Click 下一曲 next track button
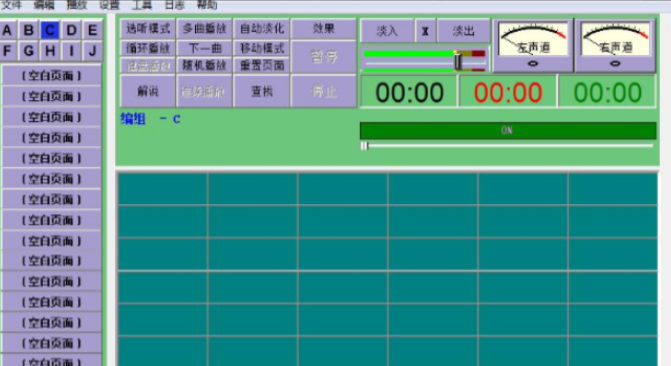 coord(205,48)
